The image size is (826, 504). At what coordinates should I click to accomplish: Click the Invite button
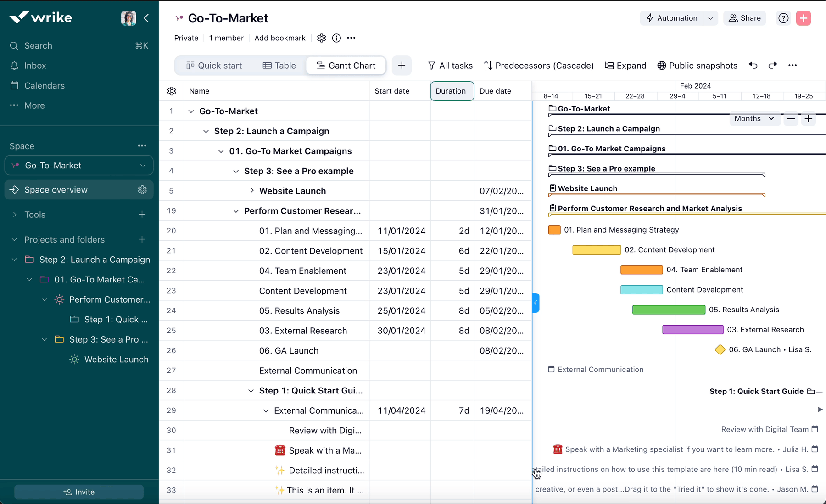tap(78, 492)
